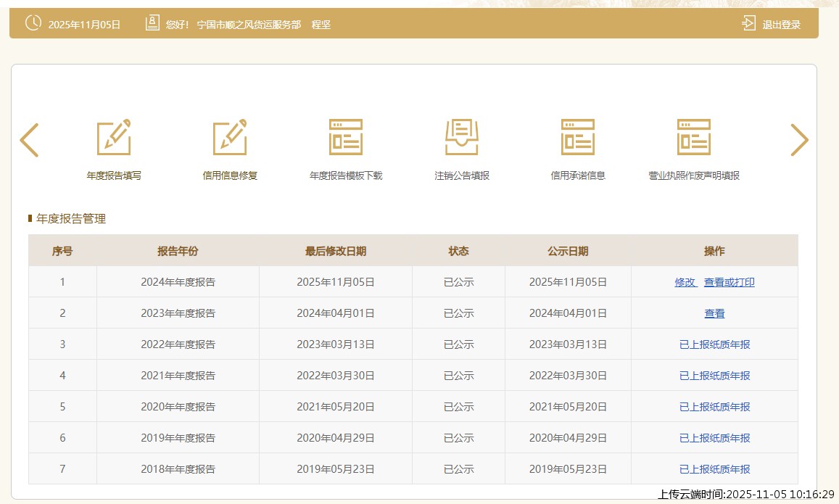Click the 退出登录 text button

click(781, 25)
